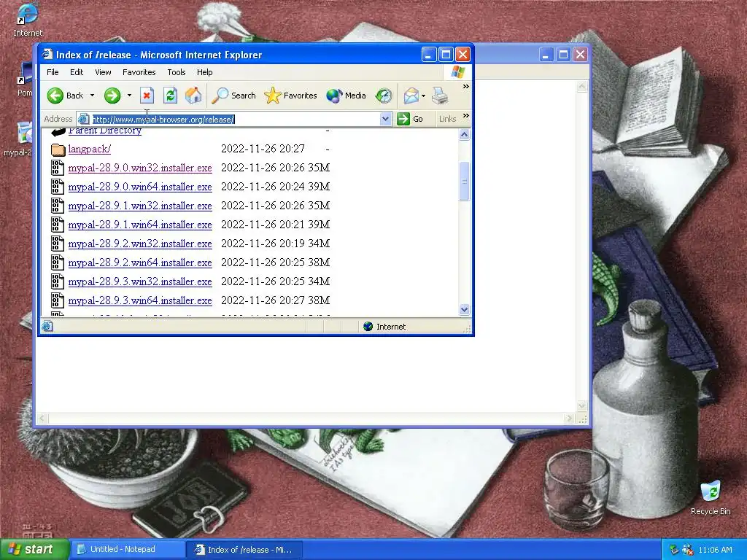The width and height of the screenshot is (747, 560).
Task: Click the binary file icon for mypal-28.9.1.win64
Action: (58, 225)
